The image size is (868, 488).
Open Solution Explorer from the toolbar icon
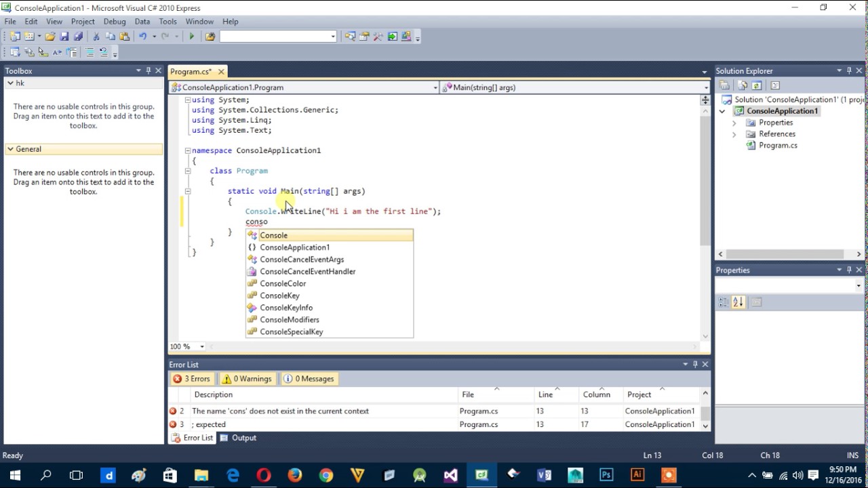350,37
